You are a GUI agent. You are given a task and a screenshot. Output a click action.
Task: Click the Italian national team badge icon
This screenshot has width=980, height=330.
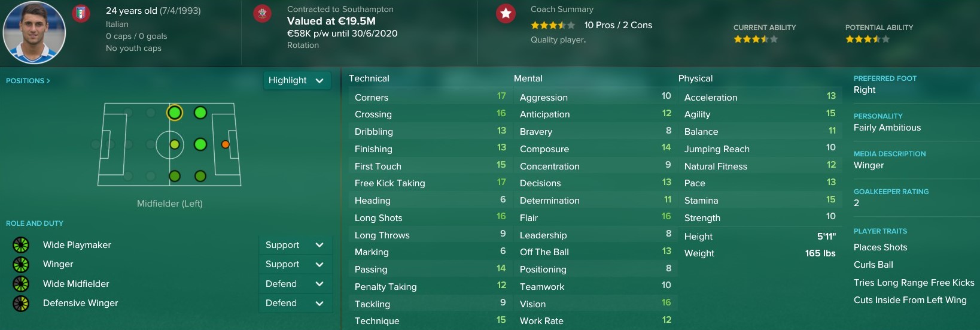[x=81, y=13]
